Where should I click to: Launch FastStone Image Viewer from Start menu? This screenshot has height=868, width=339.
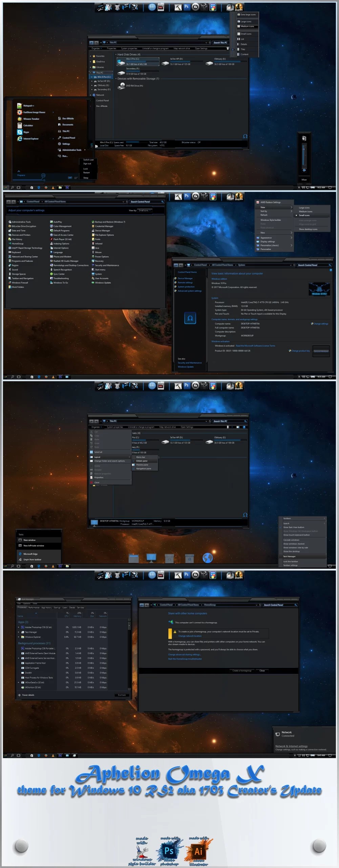[x=31, y=112]
